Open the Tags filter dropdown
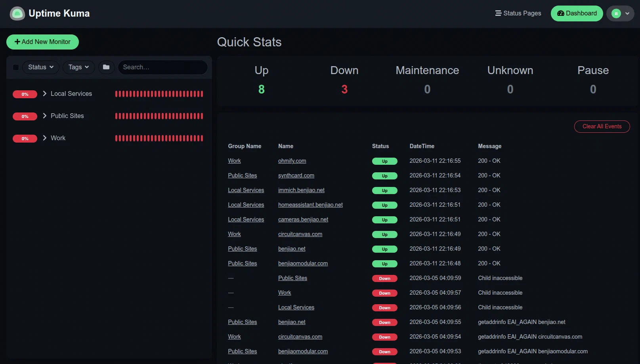 (x=78, y=67)
